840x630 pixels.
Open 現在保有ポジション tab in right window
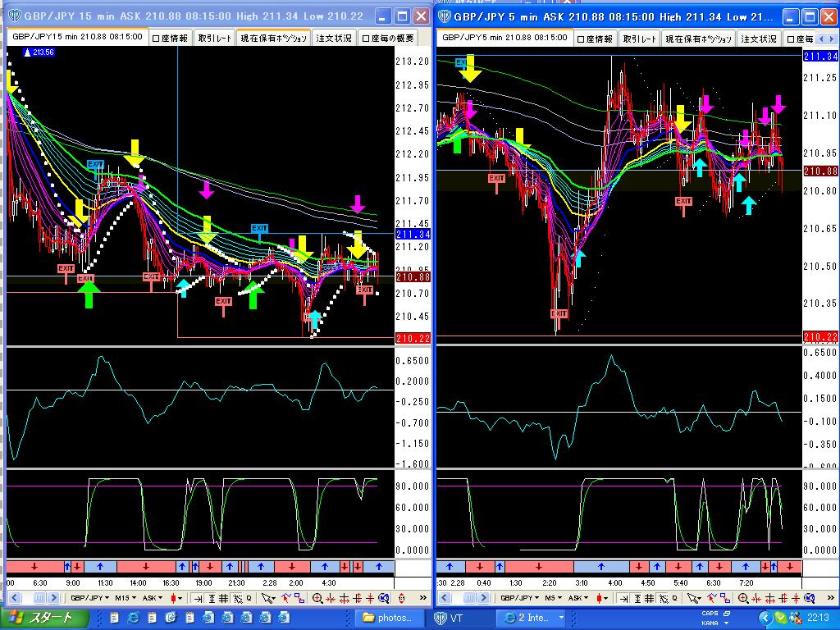coord(699,39)
